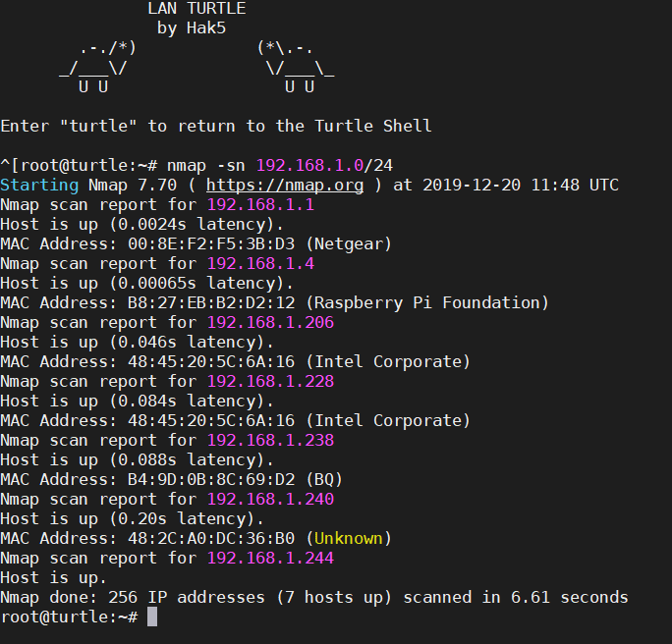Viewport: 672px width, 644px height.
Task: Click IP address 192.168.1.240
Action: click(x=270, y=500)
